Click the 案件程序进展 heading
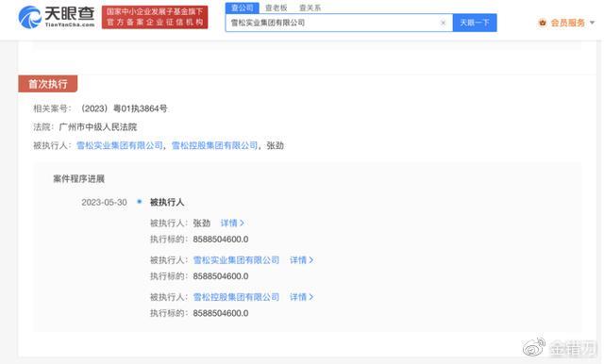This screenshot has height=364, width=604. coord(79,179)
